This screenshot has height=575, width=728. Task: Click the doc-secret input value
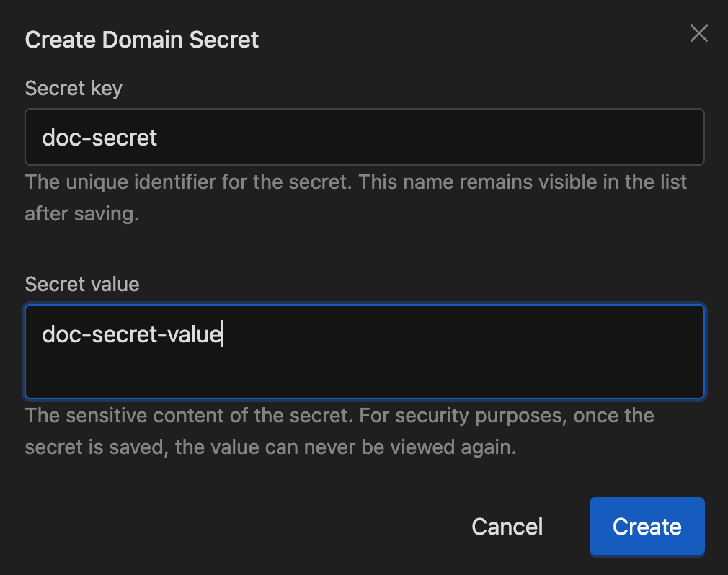[x=98, y=137]
